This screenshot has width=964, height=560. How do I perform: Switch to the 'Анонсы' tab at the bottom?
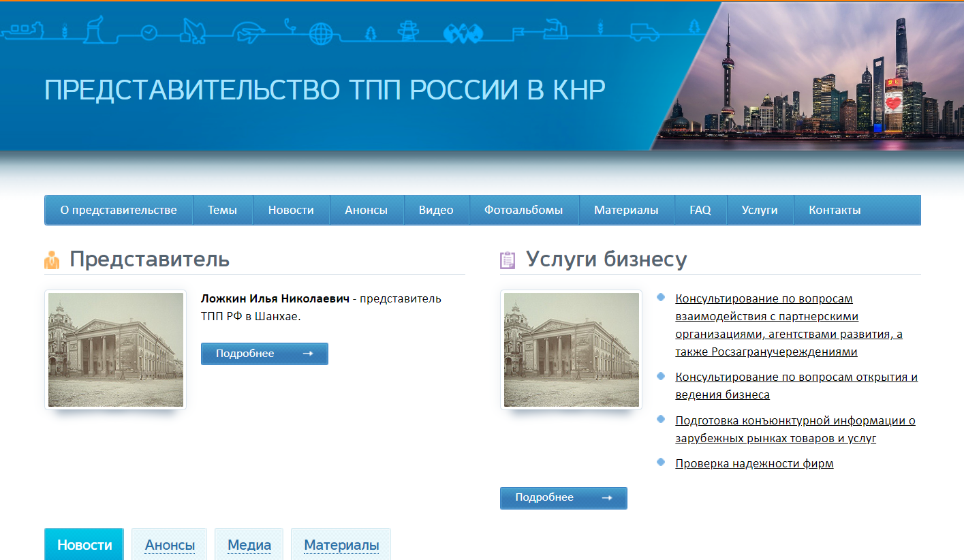170,544
